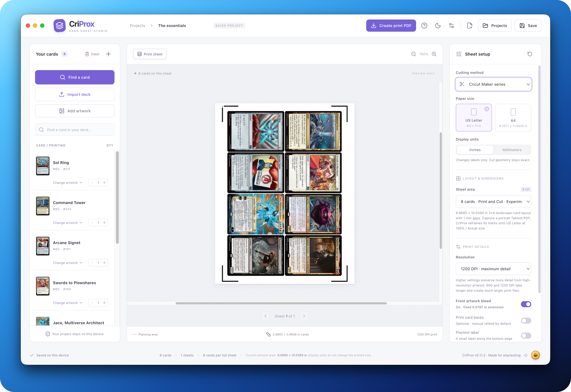The image size is (571, 392).
Task: Add a card with the plus icon
Action: 108,54
